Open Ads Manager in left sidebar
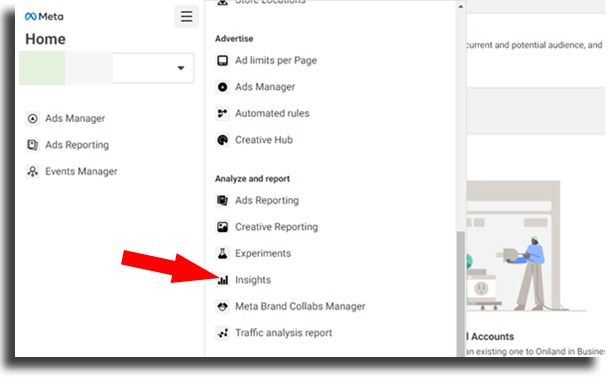The width and height of the screenshot is (610, 377). (x=75, y=118)
